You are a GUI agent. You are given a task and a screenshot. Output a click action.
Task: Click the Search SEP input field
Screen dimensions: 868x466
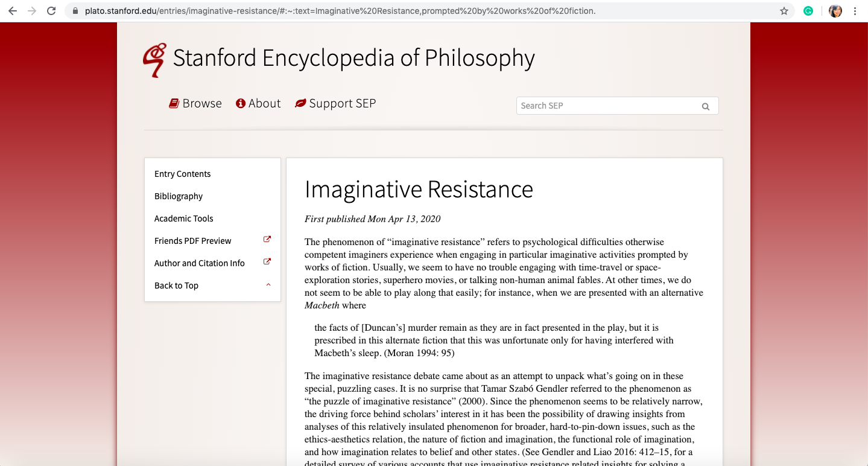606,106
